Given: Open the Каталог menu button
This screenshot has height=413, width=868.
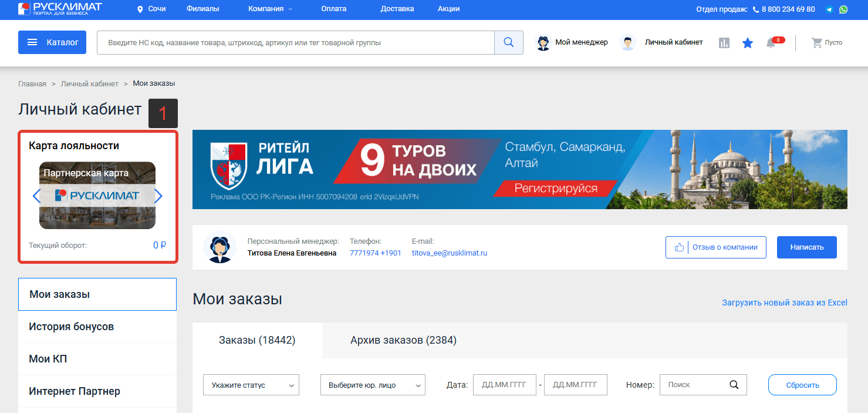Looking at the screenshot, I should pos(52,42).
